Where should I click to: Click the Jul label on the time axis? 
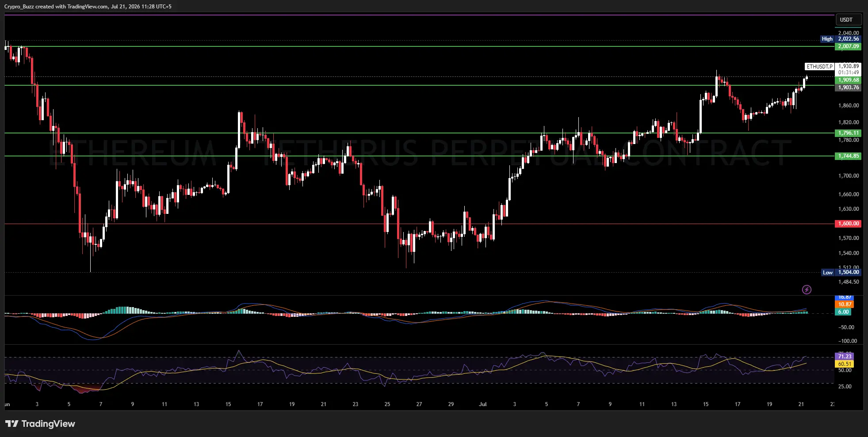[482, 404]
